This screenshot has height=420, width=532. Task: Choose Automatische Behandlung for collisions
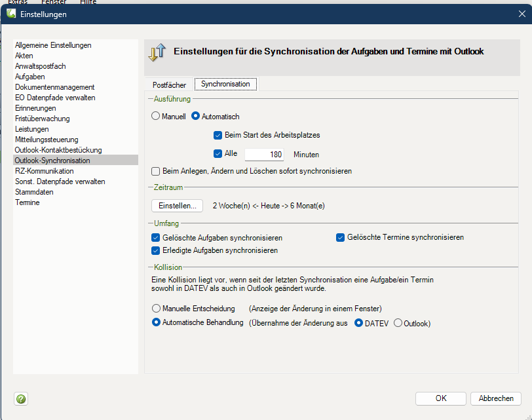[x=156, y=322]
